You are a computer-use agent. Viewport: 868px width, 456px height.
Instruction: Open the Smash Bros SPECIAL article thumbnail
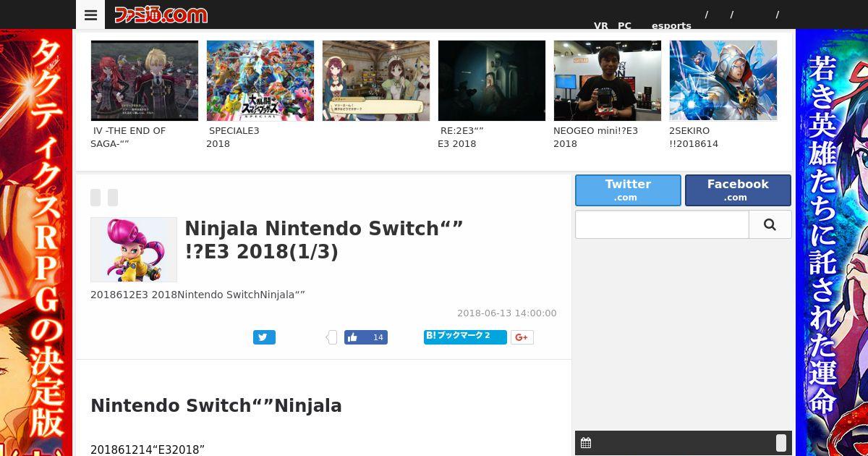click(260, 80)
